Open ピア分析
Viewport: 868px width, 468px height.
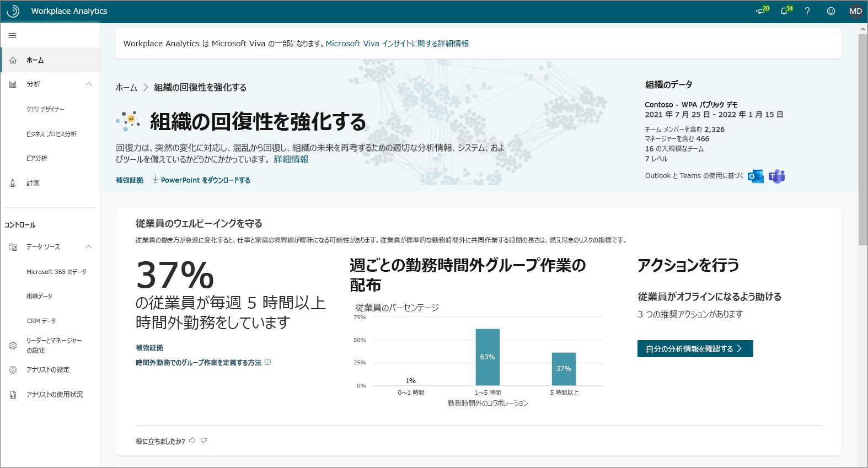pos(37,158)
